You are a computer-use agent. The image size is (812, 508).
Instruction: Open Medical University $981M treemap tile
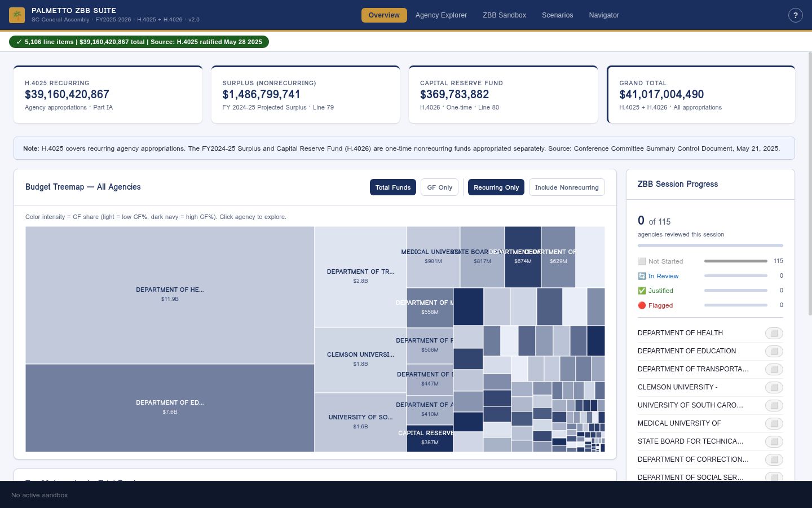(x=433, y=257)
